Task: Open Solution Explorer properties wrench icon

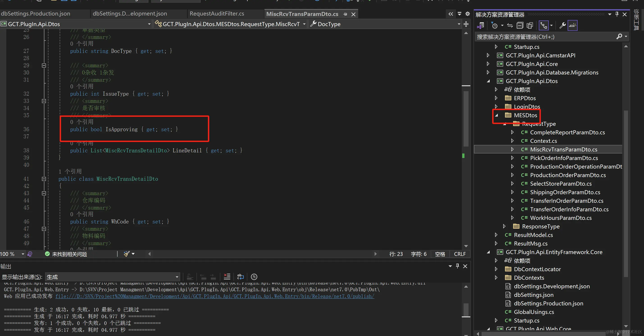Action: (562, 25)
